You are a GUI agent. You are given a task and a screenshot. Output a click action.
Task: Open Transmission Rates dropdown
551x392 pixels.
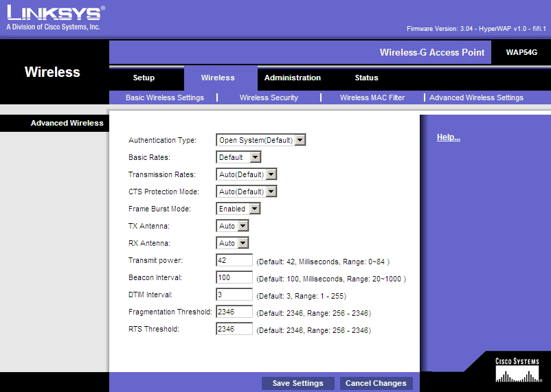(x=247, y=174)
